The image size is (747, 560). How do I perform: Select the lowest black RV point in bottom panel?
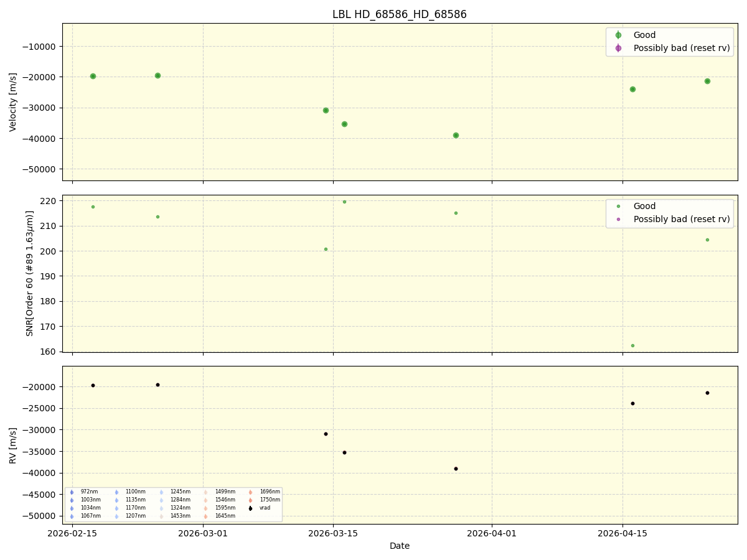pos(456,469)
